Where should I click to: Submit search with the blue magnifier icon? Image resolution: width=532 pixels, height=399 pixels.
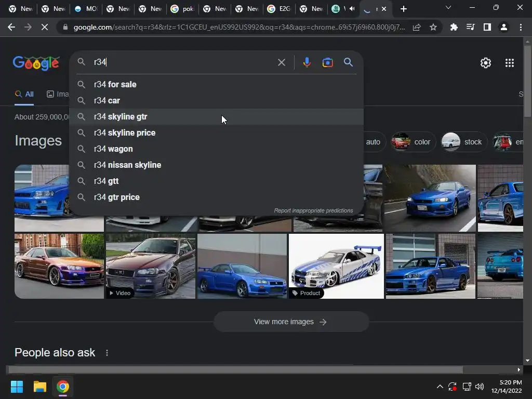(x=348, y=62)
